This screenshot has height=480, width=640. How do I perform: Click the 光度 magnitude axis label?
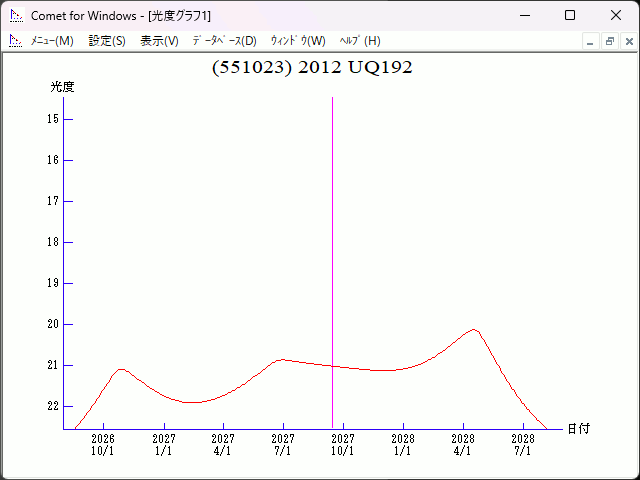tap(62, 87)
